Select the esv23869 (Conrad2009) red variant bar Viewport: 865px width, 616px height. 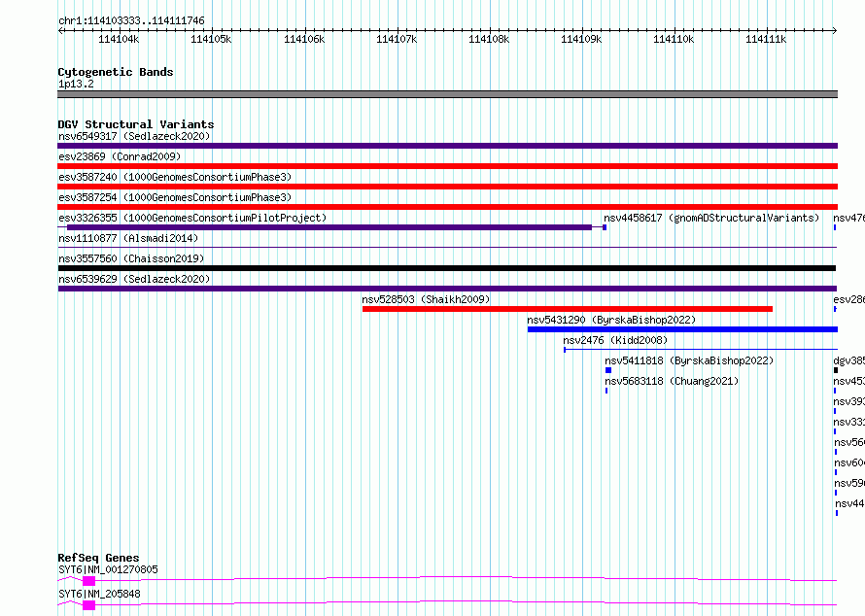[447, 166]
